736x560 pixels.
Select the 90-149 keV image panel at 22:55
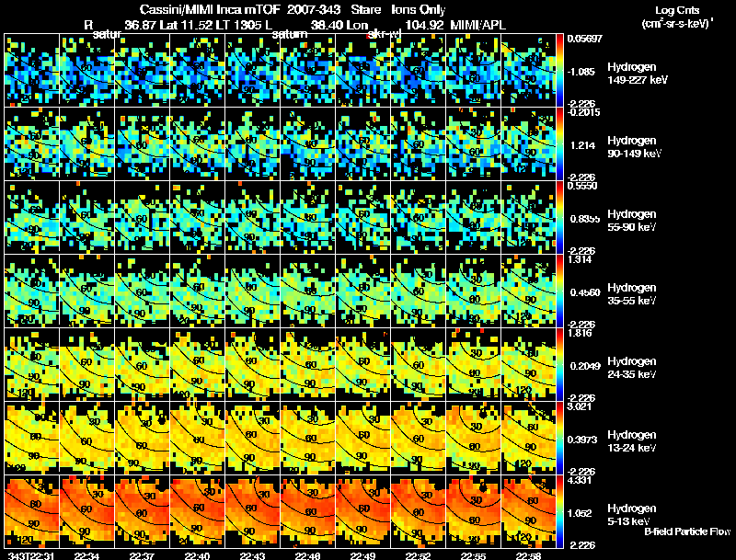click(473, 143)
